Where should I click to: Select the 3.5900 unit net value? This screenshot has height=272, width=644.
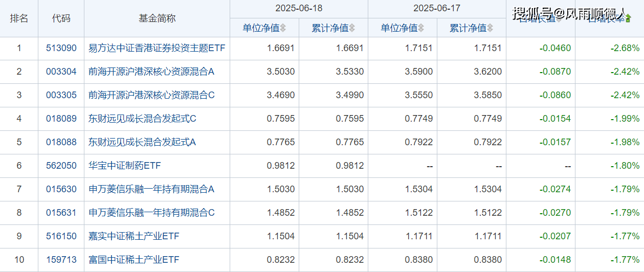point(419,72)
